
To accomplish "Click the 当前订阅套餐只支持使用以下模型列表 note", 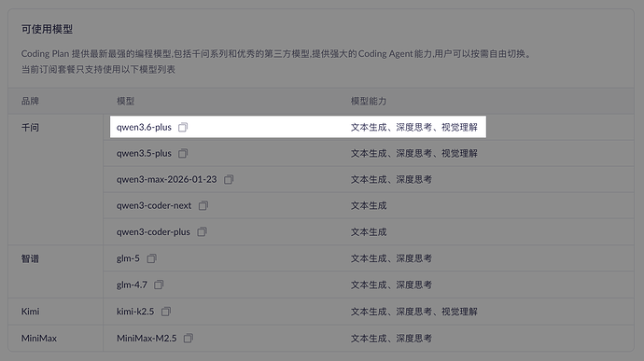I will point(98,69).
